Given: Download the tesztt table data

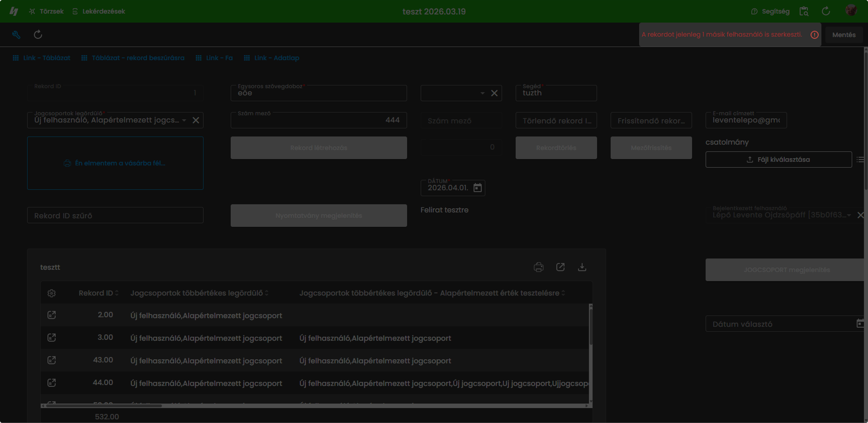Looking at the screenshot, I should (x=582, y=267).
